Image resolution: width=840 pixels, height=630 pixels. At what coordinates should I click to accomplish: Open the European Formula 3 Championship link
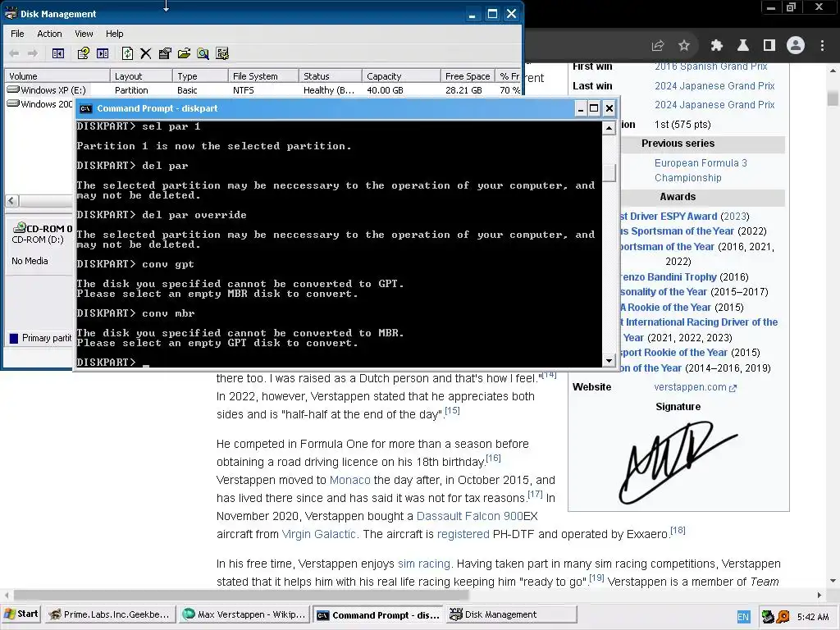click(701, 171)
